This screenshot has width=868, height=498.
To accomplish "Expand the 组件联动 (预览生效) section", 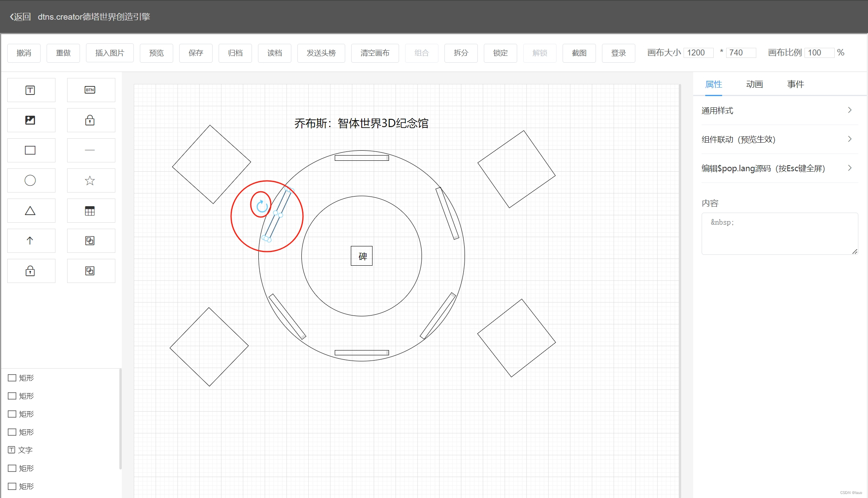I will pyautogui.click(x=780, y=139).
